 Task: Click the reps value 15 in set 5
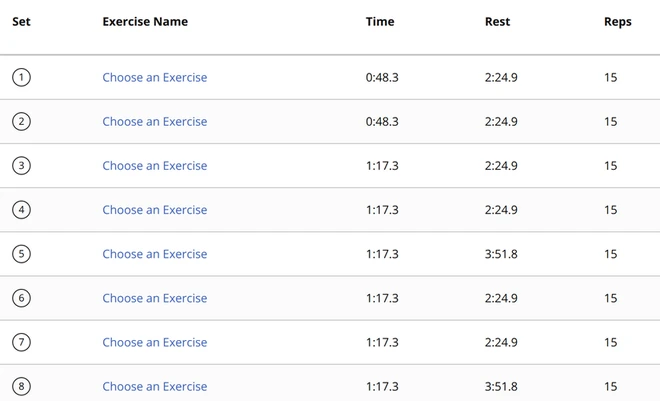(611, 254)
